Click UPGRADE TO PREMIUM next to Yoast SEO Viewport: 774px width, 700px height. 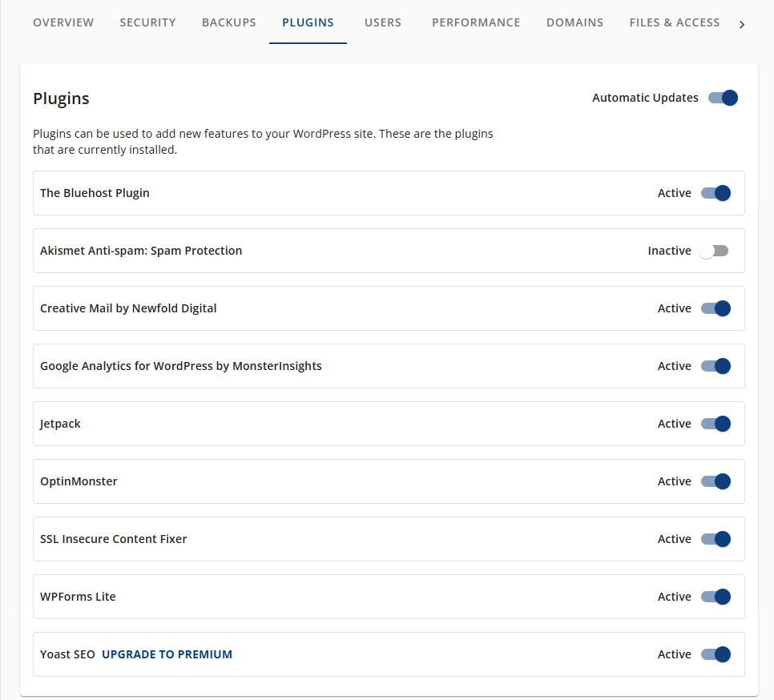tap(167, 654)
